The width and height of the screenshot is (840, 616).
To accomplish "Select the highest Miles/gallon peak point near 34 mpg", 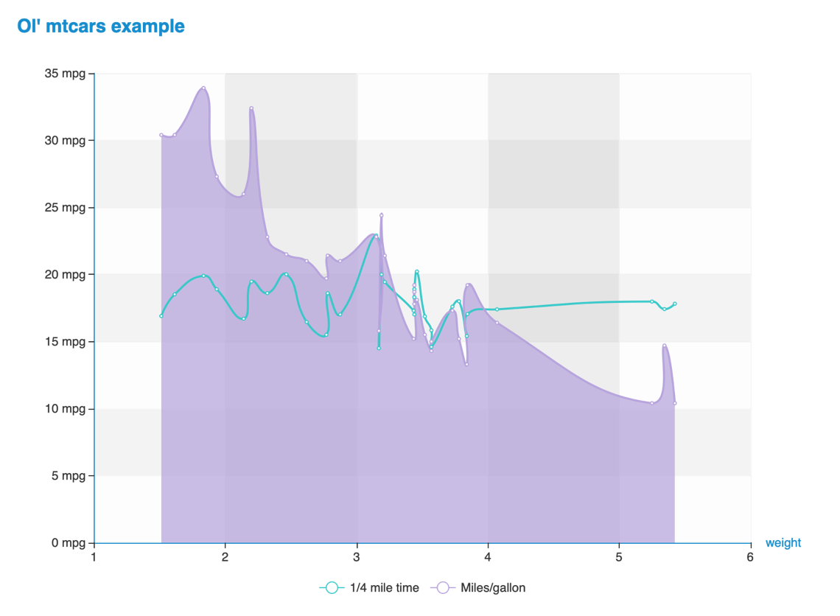I will (203, 88).
